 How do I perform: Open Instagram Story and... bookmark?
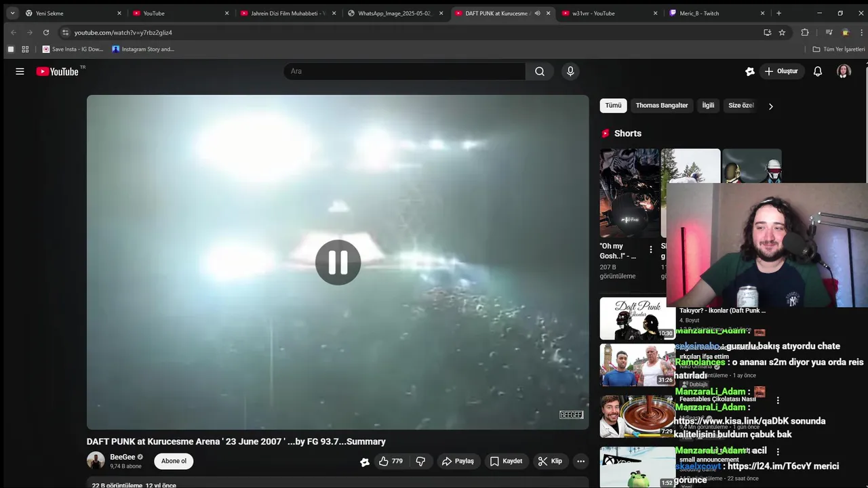pos(143,49)
